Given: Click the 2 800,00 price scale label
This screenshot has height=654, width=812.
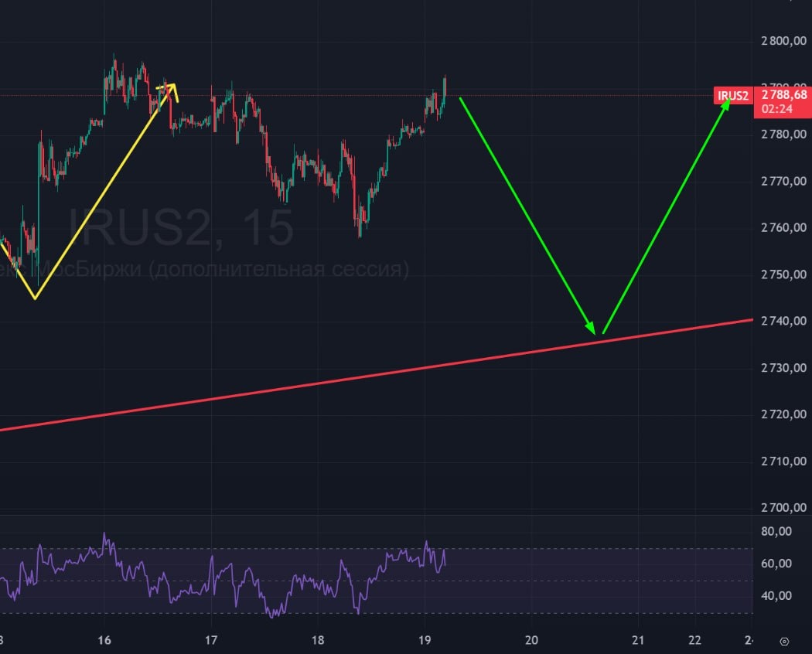Looking at the screenshot, I should [783, 40].
